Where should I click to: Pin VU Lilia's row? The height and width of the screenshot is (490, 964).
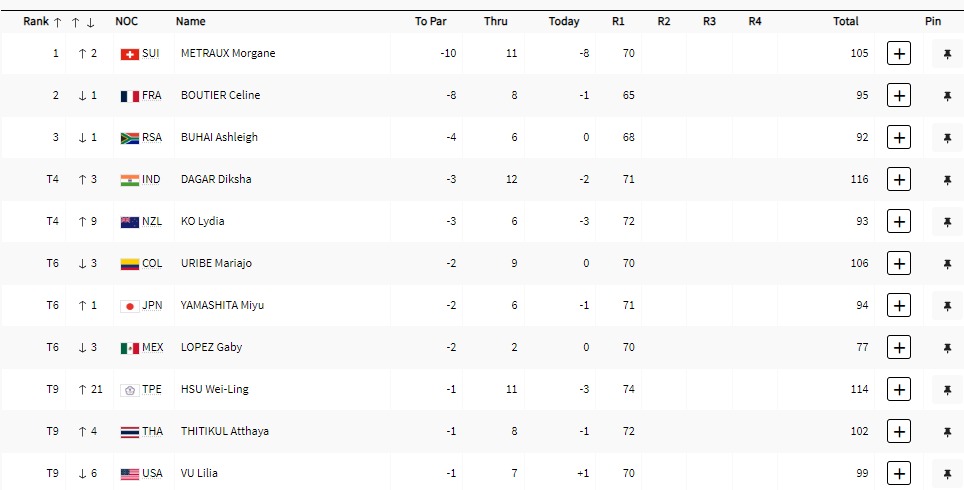click(x=946, y=474)
